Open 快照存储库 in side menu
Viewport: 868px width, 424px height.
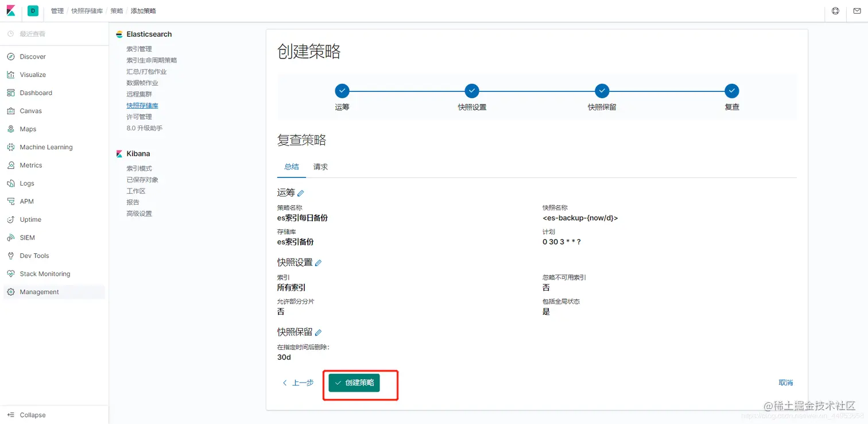[142, 106]
